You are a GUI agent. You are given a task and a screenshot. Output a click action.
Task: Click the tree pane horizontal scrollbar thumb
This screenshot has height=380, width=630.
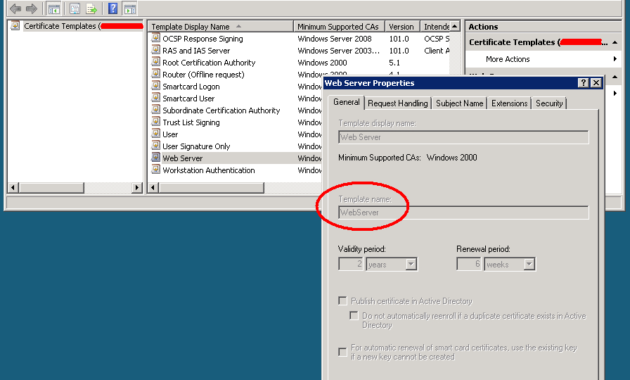[51, 187]
